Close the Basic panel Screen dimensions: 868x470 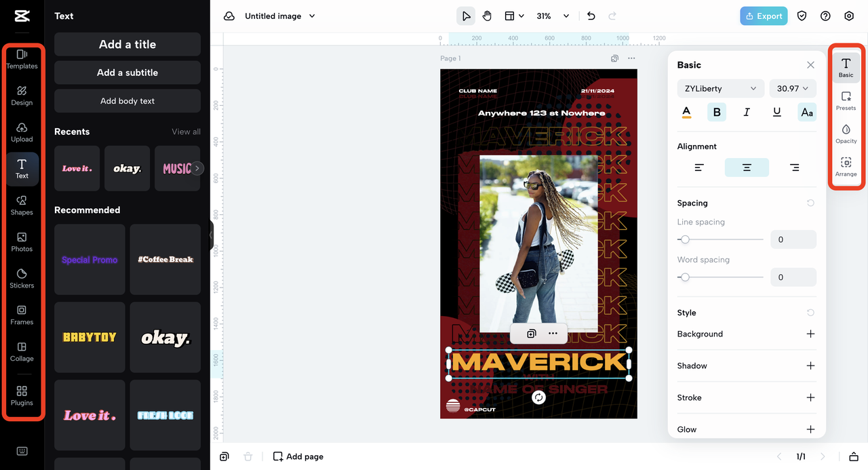(810, 65)
